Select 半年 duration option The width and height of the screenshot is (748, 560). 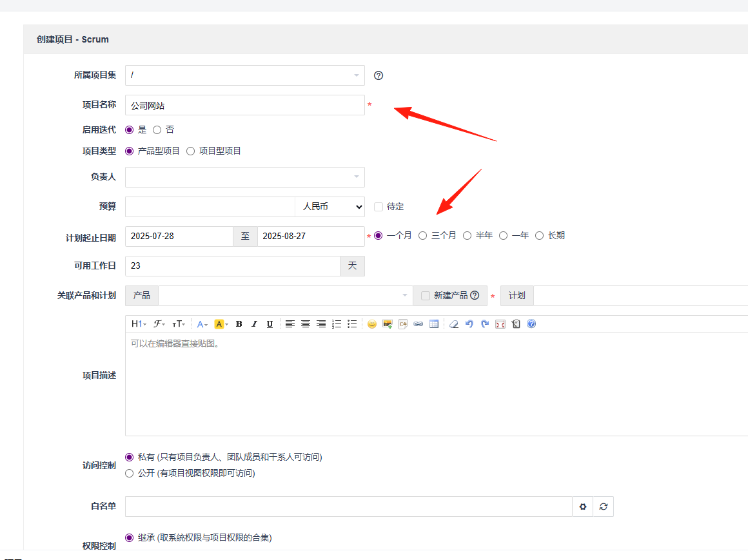tap(467, 236)
